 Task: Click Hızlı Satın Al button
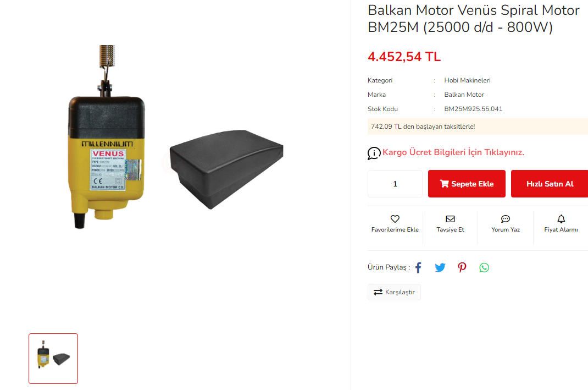click(x=550, y=184)
